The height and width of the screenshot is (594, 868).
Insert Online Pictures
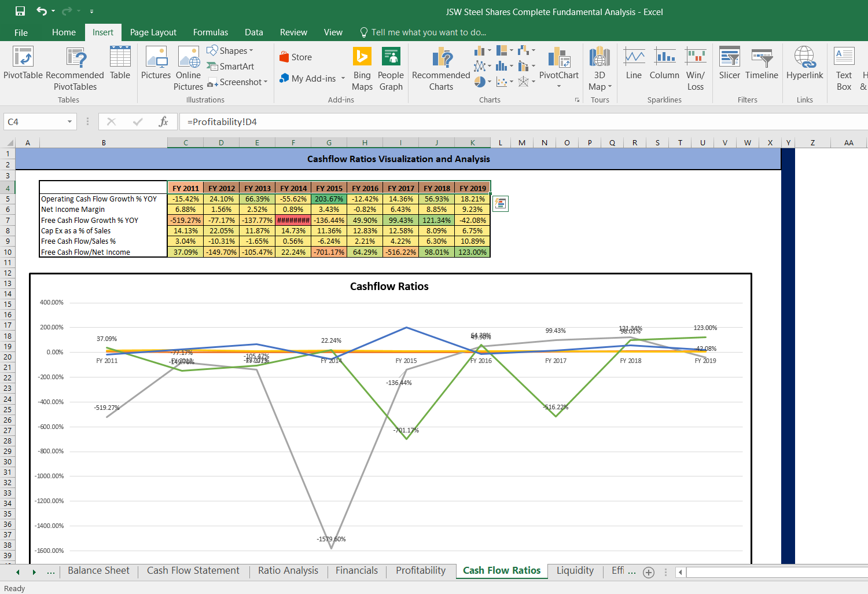click(189, 69)
